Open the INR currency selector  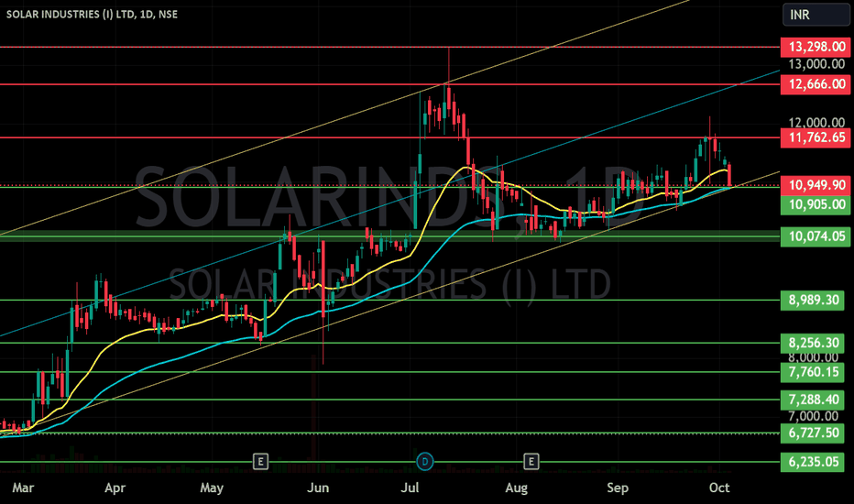[816, 15]
